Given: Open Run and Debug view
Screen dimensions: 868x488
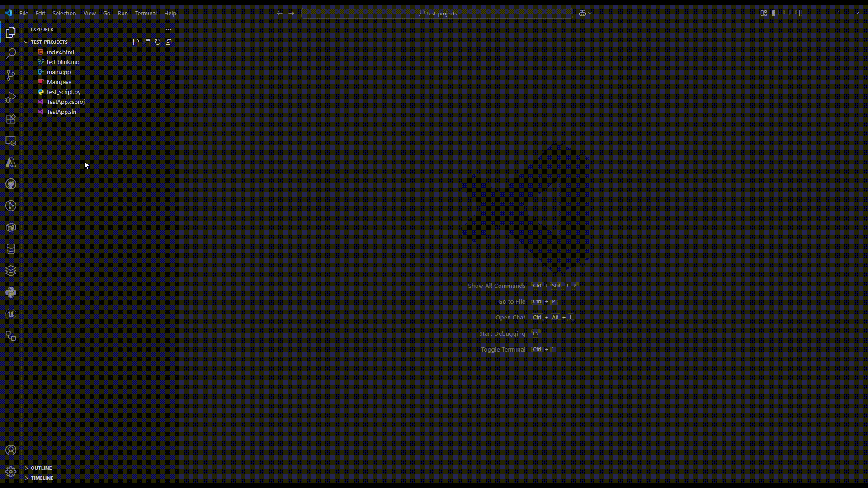Looking at the screenshot, I should (11, 97).
